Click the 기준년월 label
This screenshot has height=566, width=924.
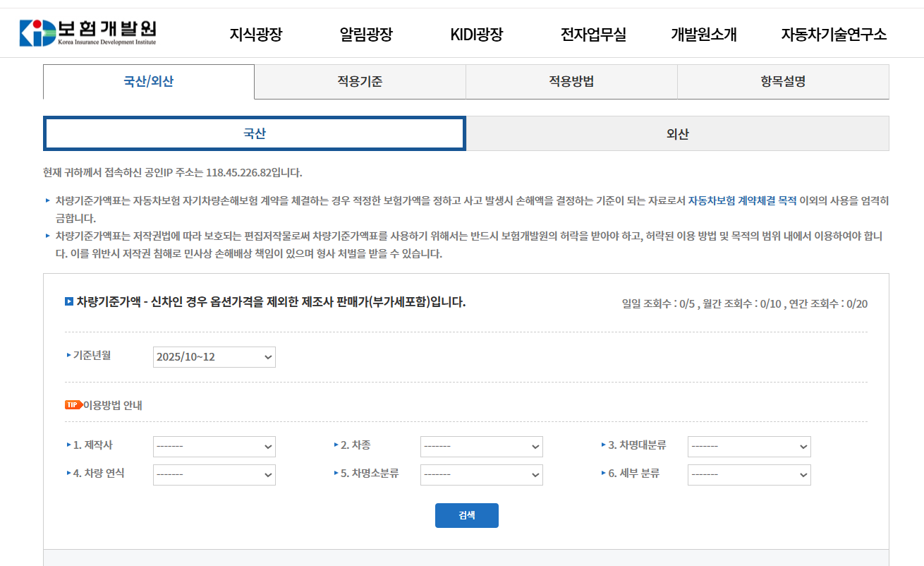pos(92,355)
